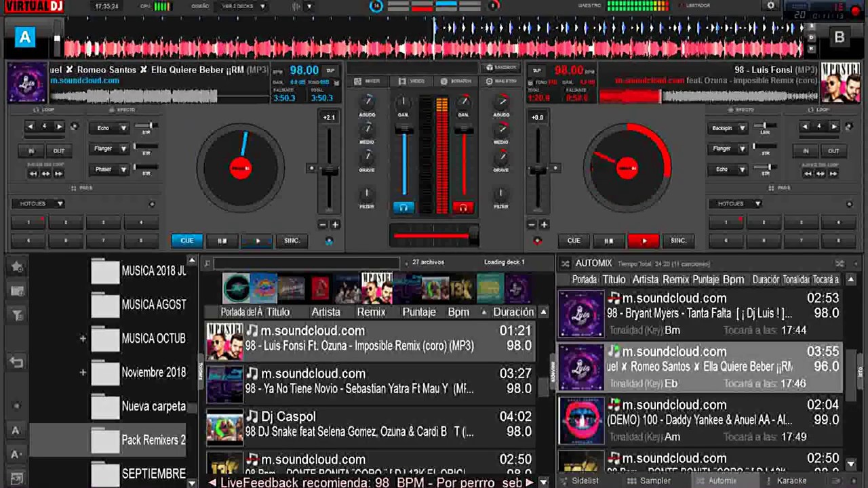Toggle the red headphone cue for deck B
This screenshot has height=488, width=868.
tap(463, 208)
